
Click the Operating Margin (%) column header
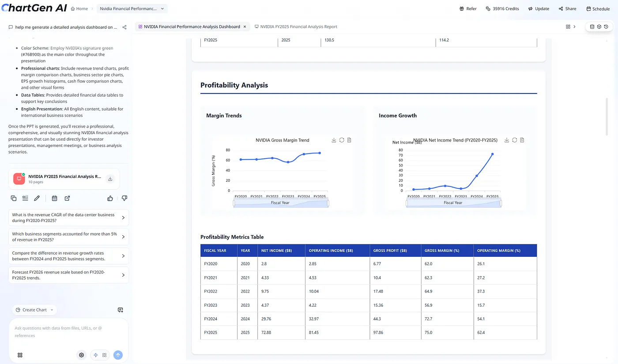pos(505,251)
